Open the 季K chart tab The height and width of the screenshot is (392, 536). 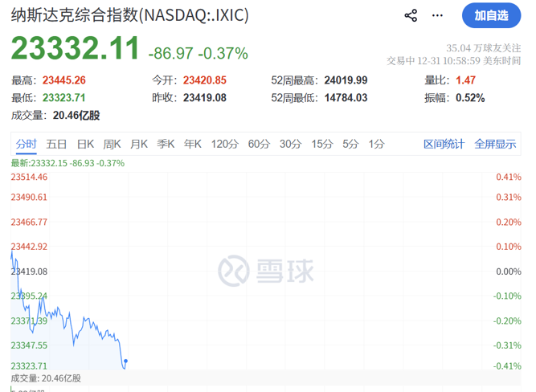pos(166,144)
